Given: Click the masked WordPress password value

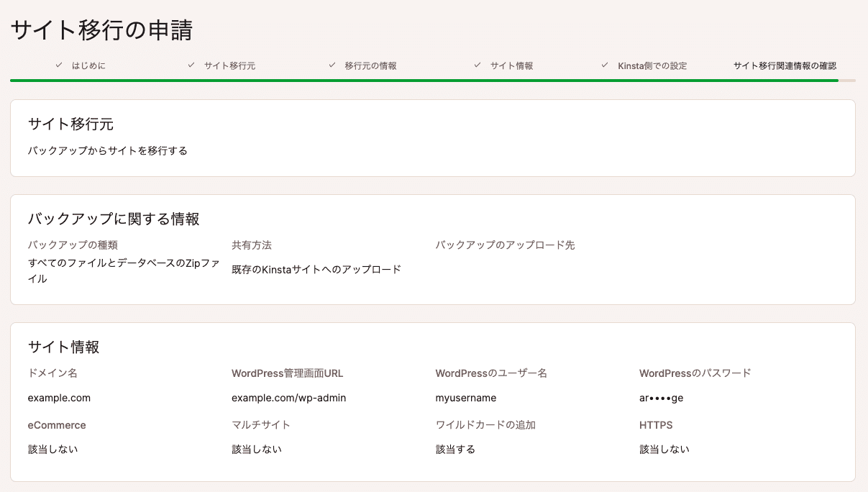Looking at the screenshot, I should pyautogui.click(x=660, y=397).
